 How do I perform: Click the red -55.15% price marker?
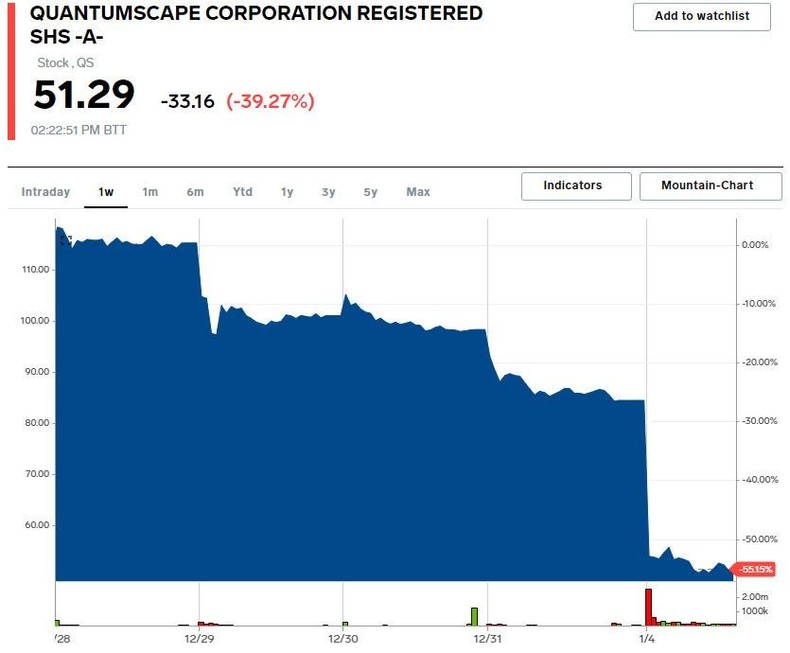[x=759, y=569]
